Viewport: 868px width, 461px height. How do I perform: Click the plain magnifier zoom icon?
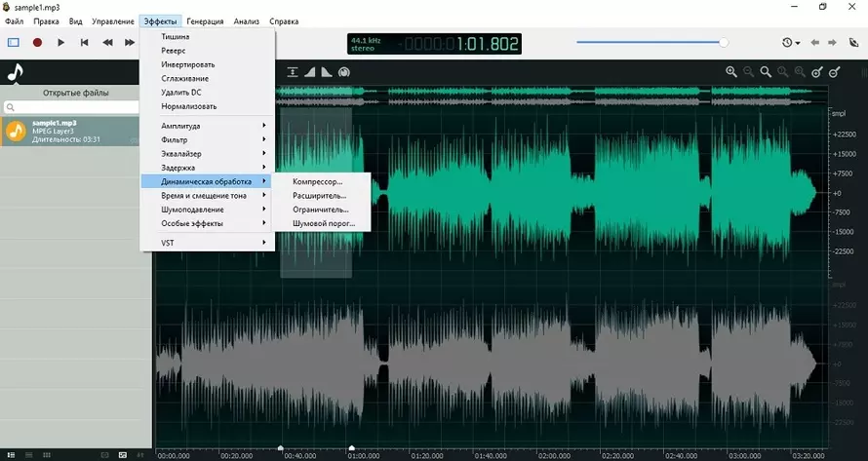(x=766, y=72)
